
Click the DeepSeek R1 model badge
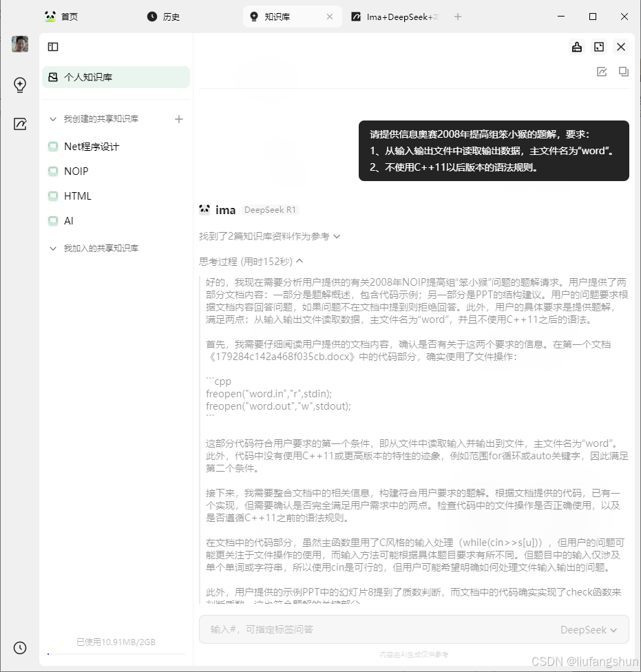click(270, 210)
